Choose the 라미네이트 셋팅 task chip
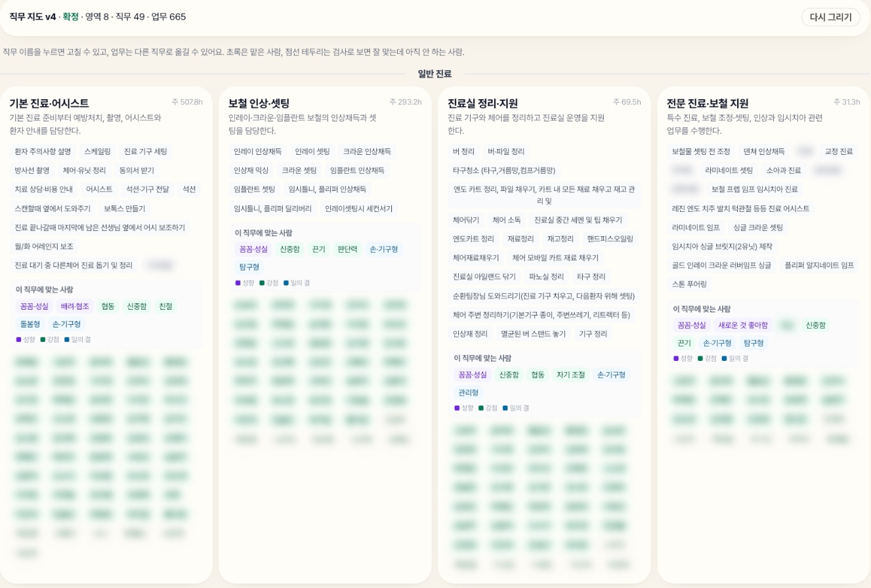871x588 pixels. click(x=729, y=171)
